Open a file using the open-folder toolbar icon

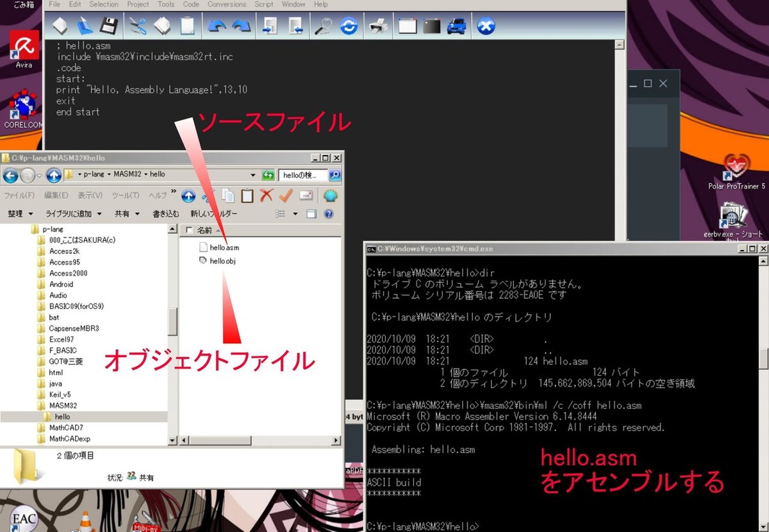84,26
